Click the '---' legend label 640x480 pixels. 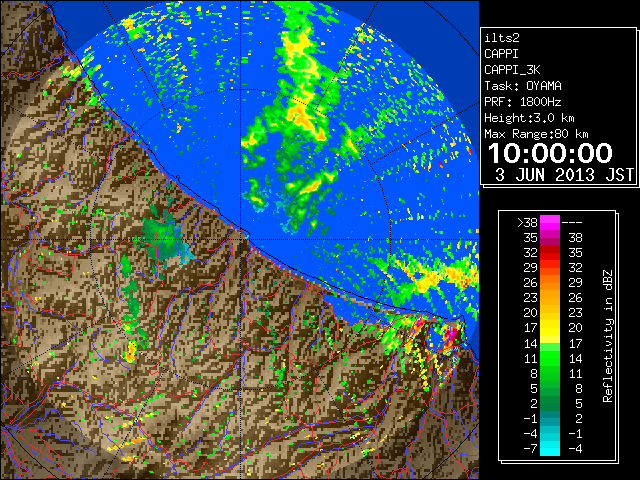572,223
